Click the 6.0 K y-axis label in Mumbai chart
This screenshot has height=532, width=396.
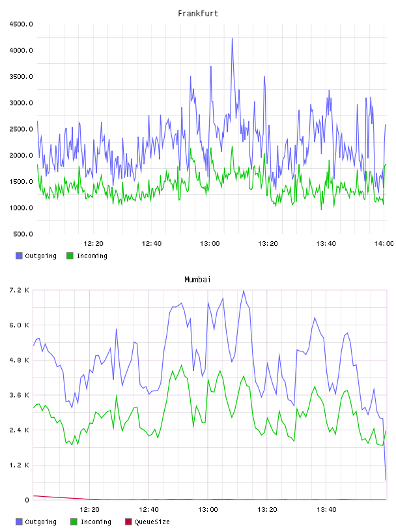(19, 325)
